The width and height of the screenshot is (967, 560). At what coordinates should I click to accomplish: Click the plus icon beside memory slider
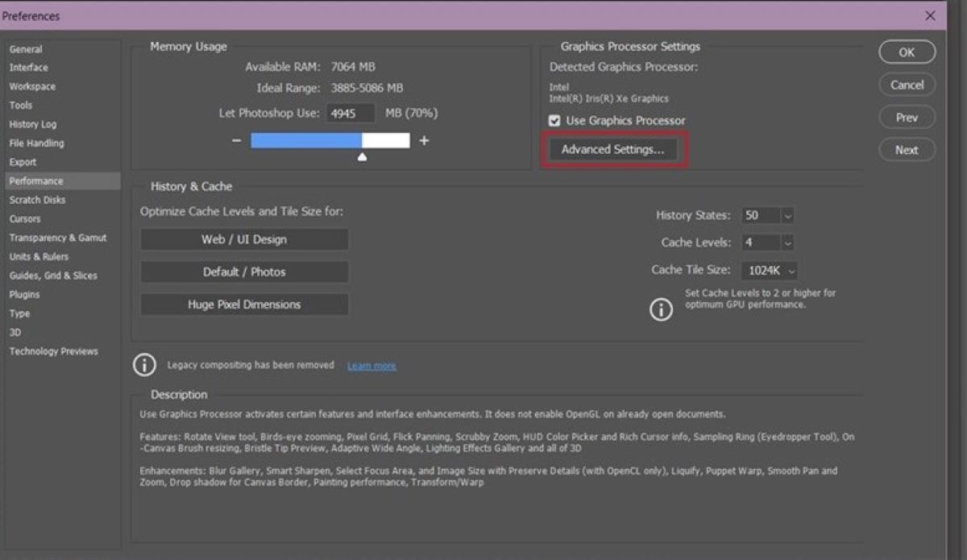tap(424, 141)
